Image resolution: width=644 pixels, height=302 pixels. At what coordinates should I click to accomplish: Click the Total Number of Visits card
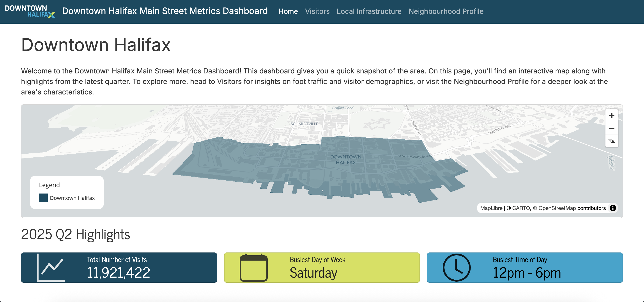pyautogui.click(x=119, y=267)
